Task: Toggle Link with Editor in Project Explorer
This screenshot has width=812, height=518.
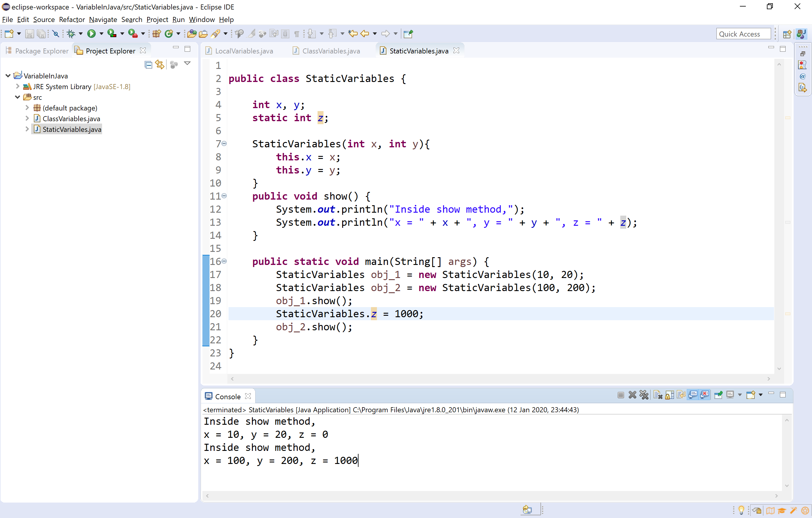Action: coord(160,64)
